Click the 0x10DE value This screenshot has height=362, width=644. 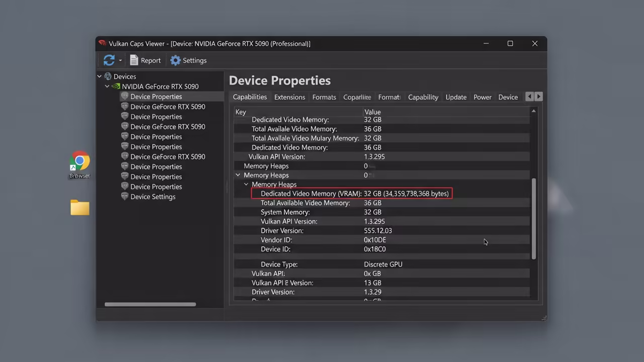[x=375, y=240]
